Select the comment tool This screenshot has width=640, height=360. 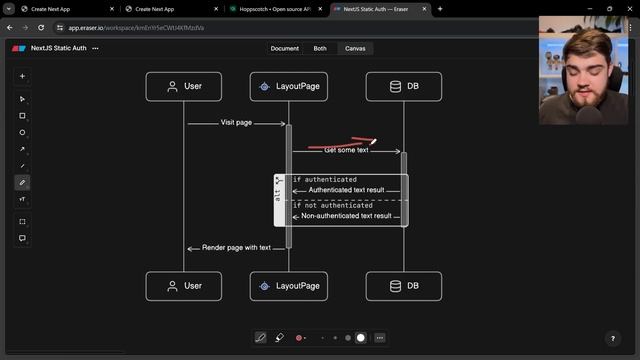pos(22,238)
